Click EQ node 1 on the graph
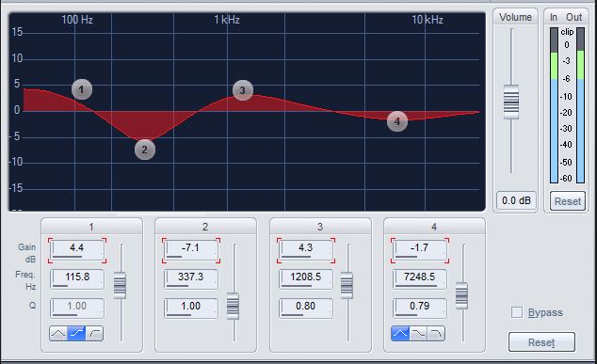Viewport: 597px width, 364px height. 82,89
